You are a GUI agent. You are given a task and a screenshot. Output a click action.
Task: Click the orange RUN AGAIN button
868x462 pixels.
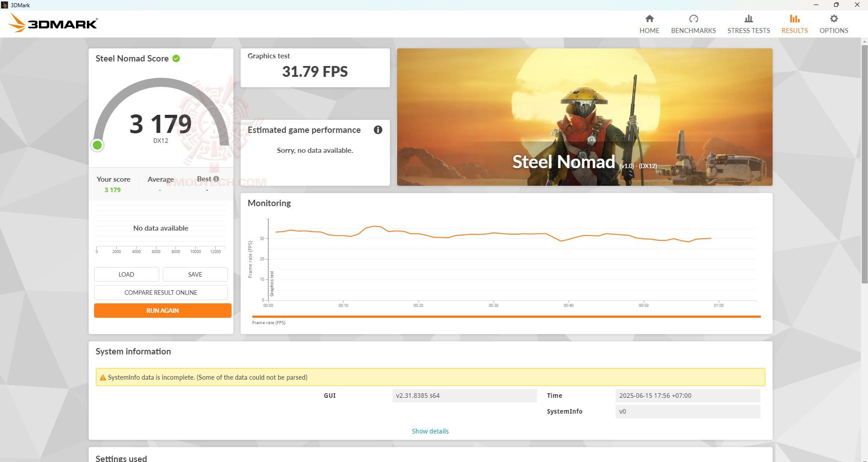[x=162, y=311]
